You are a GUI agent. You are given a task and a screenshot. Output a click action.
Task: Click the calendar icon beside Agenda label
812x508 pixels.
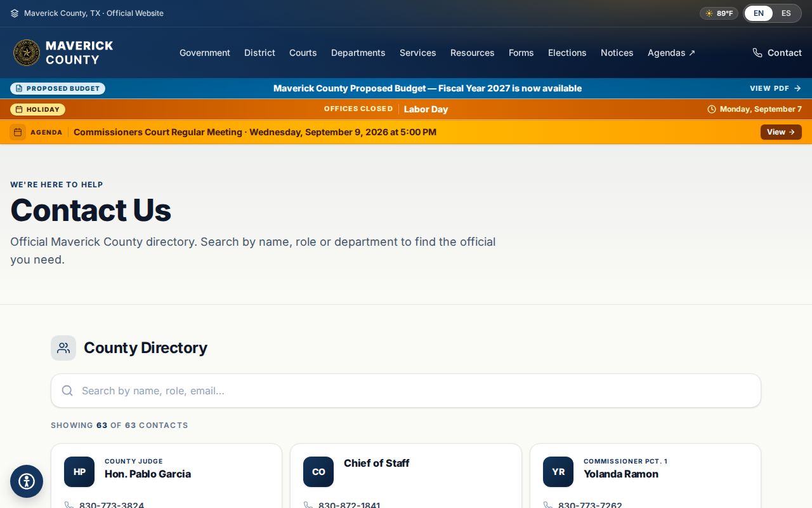point(18,132)
